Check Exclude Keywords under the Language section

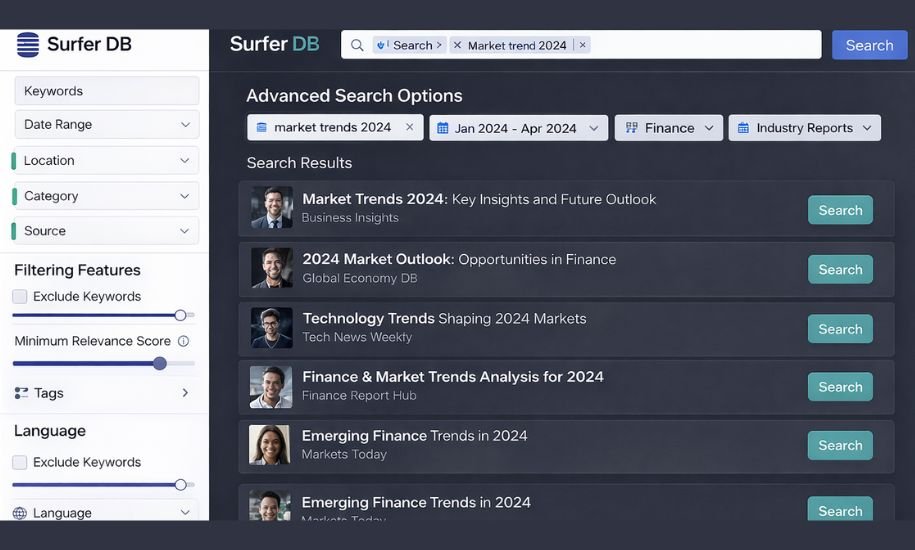pyautogui.click(x=20, y=462)
